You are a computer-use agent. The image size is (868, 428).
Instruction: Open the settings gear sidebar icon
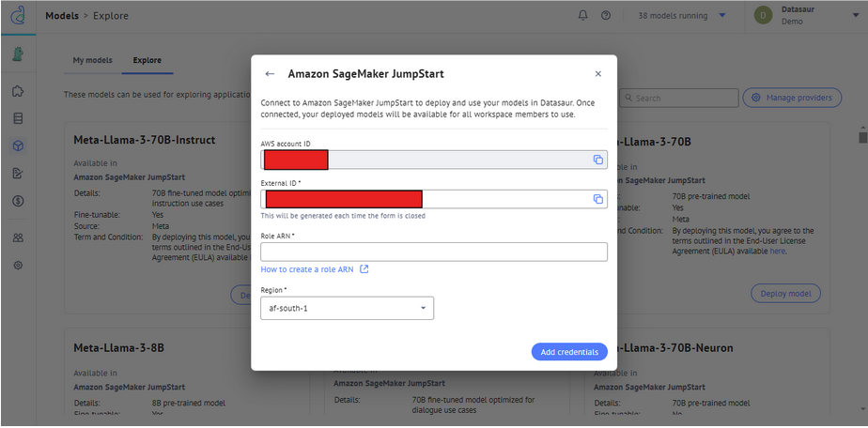pos(18,266)
